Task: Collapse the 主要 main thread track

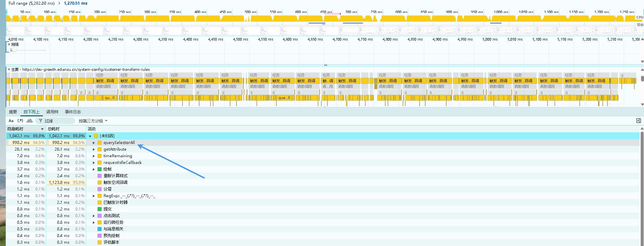Action: (9, 69)
